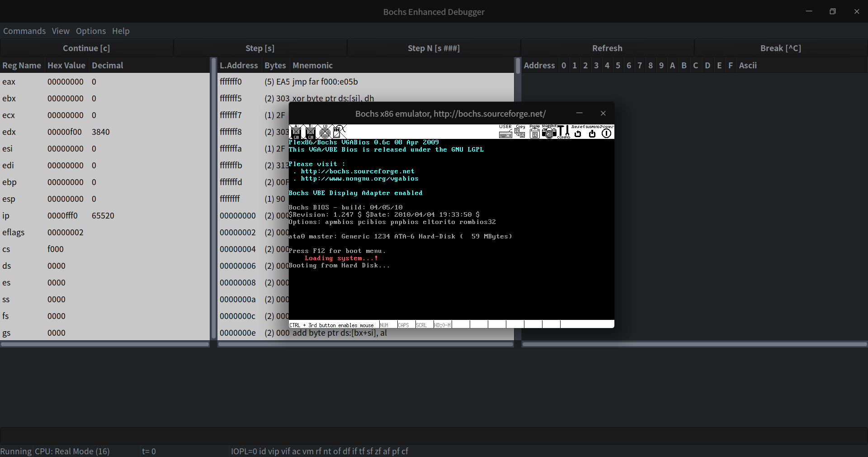Click the command input field above status bar
868x457 pixels.
[x=434, y=436]
